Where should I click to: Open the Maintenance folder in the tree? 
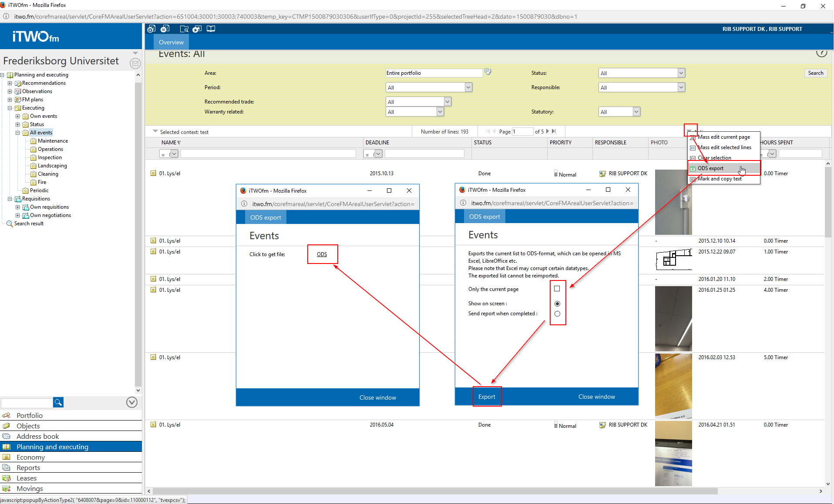coord(53,141)
